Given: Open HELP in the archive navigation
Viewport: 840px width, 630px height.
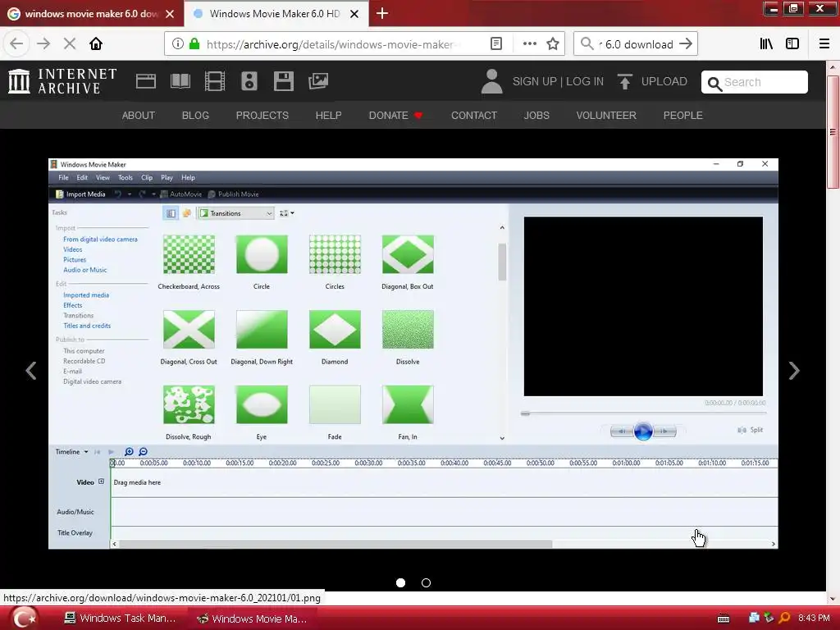Looking at the screenshot, I should 328,115.
